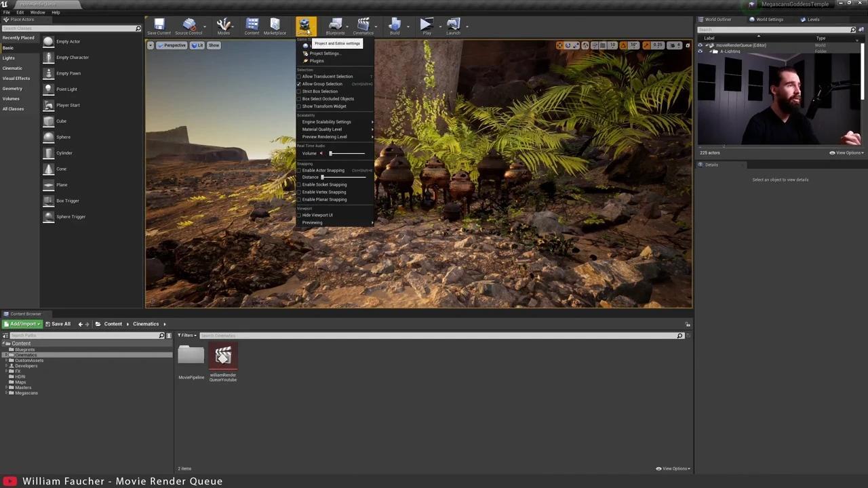This screenshot has height=488, width=868.
Task: Open the Perspective viewport dropdown
Action: click(174, 45)
